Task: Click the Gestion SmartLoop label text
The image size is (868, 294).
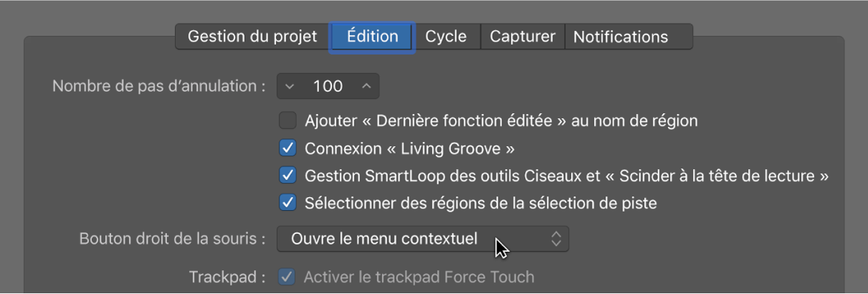Action: 567,176
